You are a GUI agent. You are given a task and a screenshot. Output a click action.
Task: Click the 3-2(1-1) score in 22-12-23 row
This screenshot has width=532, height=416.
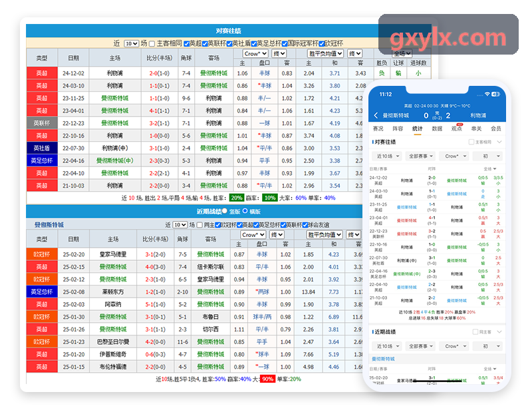[x=160, y=123]
